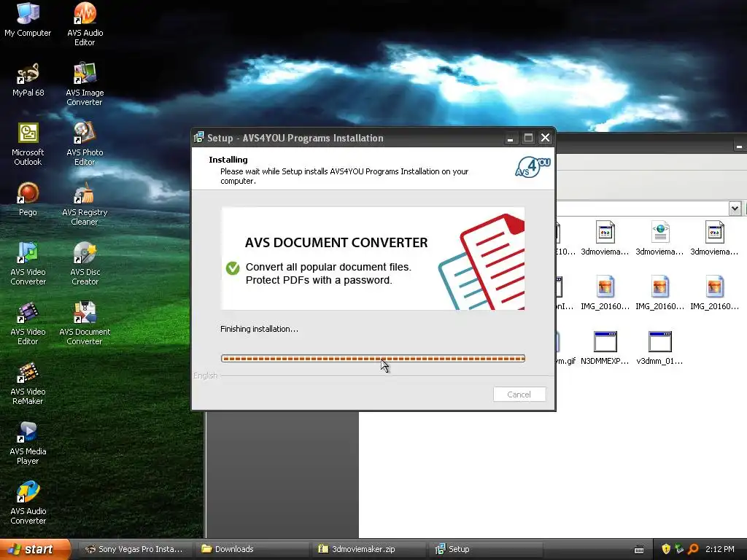Click the orange magnifier tray icon
747x560 pixels.
pyautogui.click(x=693, y=549)
